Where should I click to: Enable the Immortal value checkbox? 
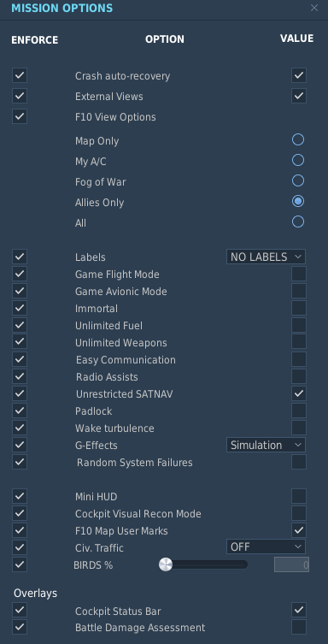click(x=299, y=308)
